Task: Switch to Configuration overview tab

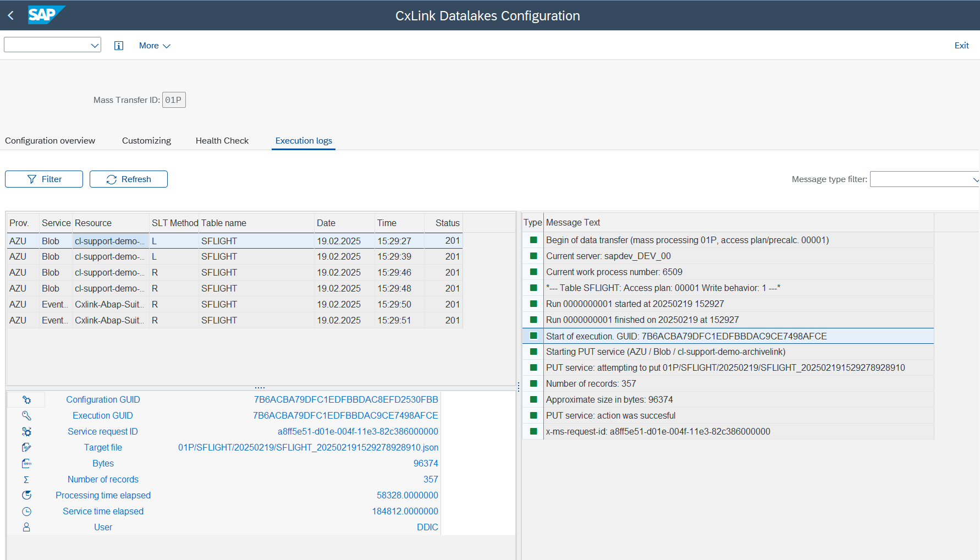Action: [50, 141]
